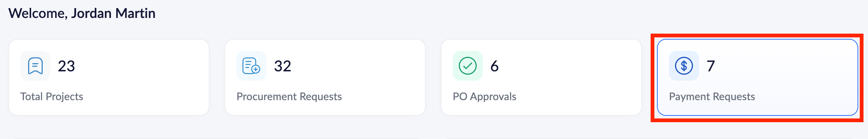Screen dimensions: 868x139
Task: Open the highlighted Payment Requests card
Action: (x=757, y=77)
